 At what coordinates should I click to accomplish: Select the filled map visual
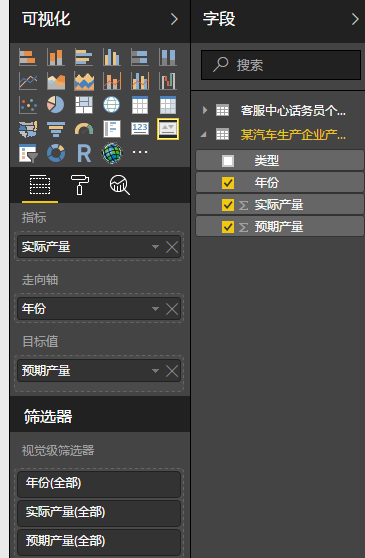point(28,129)
